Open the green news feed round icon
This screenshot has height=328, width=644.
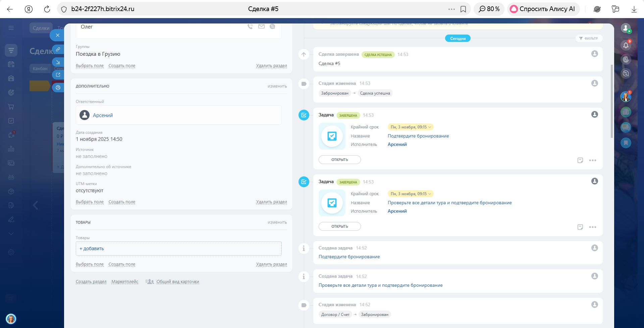(x=626, y=112)
